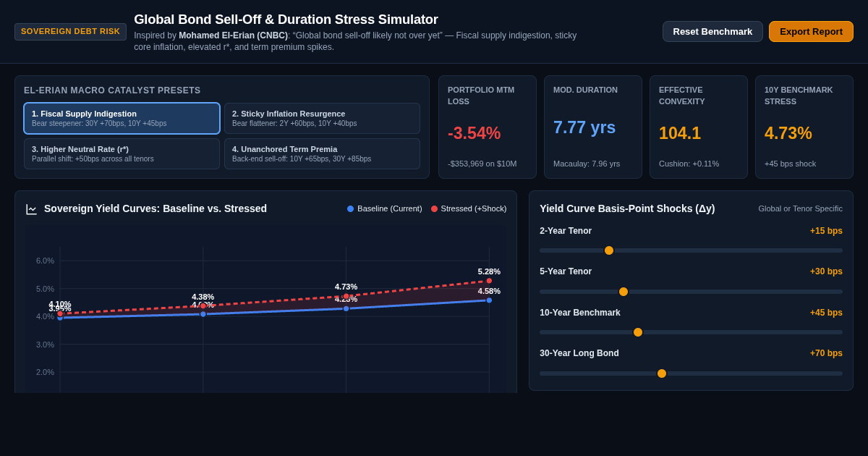
Task: Click the Mod. Duration value 7.77 yrs
Action: pyautogui.click(x=584, y=127)
